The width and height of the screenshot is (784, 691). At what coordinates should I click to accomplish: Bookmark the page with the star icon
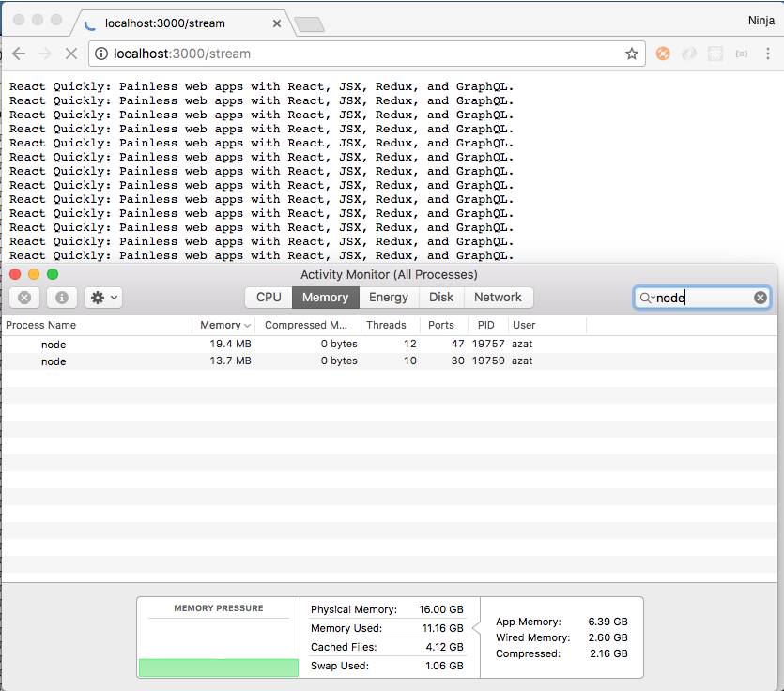click(632, 54)
